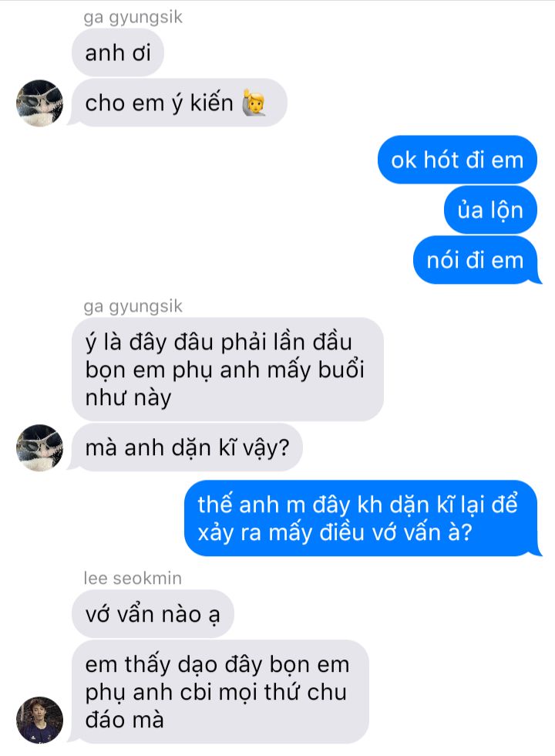Tap second 'ga gyungsik' name above long message

coord(133,305)
